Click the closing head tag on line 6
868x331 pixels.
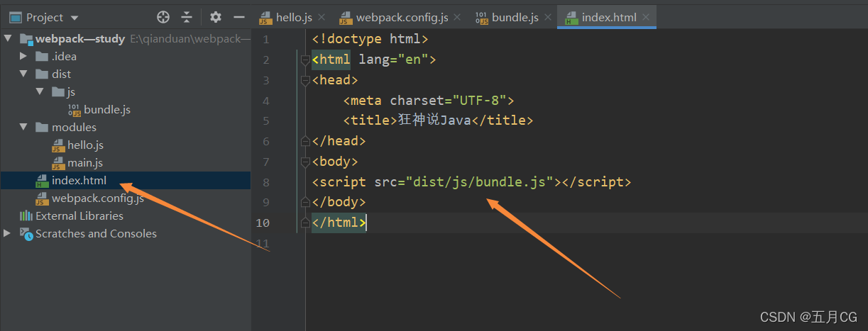(x=339, y=141)
